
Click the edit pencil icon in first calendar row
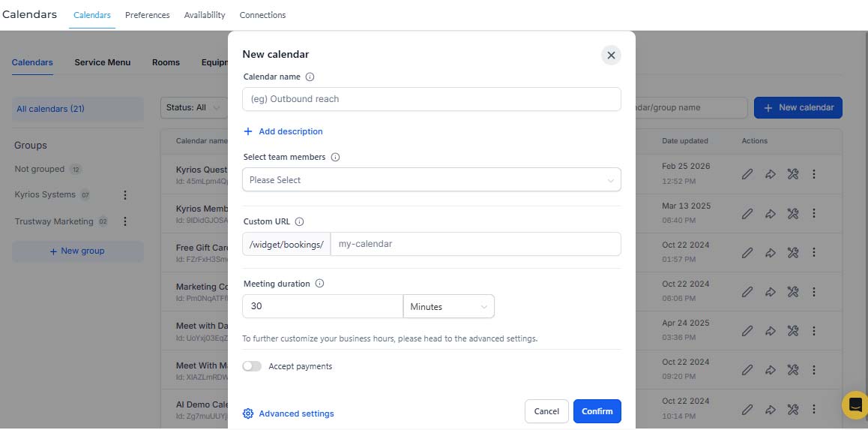coord(747,174)
